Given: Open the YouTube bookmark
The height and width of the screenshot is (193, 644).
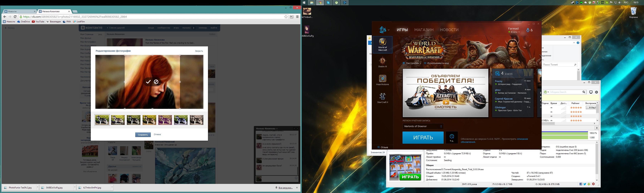Looking at the screenshot, I should click(38, 22).
